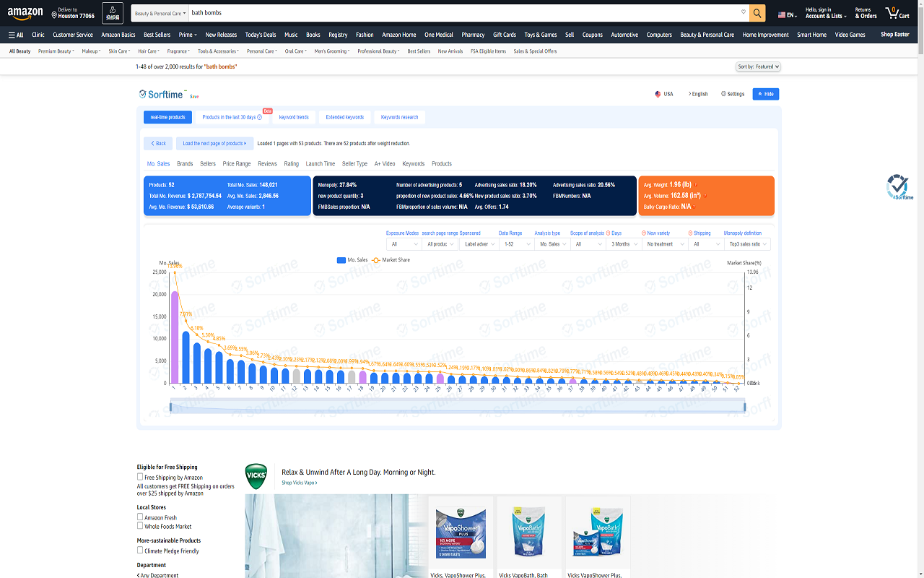Screen dimensions: 924x578
Task: Click the Vicks brand logo
Action: click(256, 477)
